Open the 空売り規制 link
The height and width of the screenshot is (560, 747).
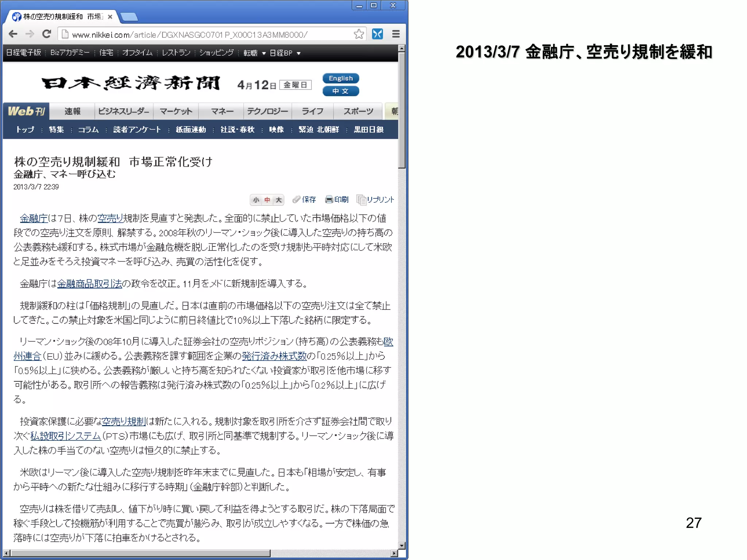point(124,421)
